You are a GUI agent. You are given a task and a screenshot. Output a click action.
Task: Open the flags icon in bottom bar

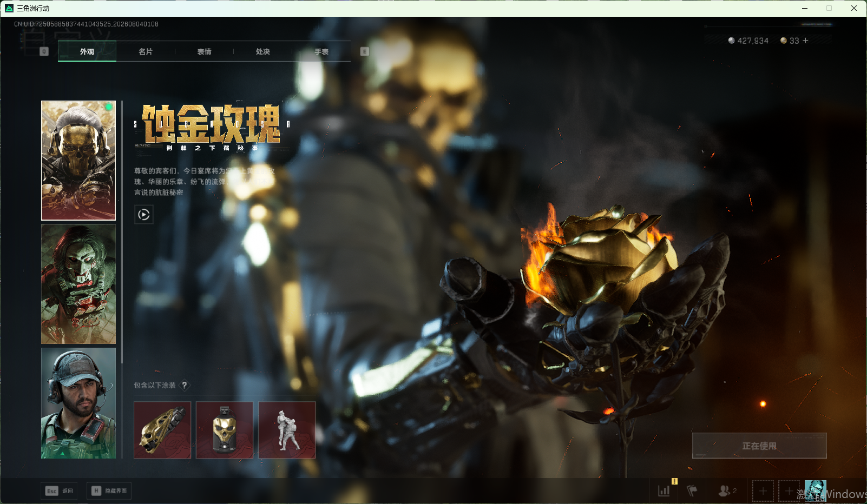coord(692,490)
